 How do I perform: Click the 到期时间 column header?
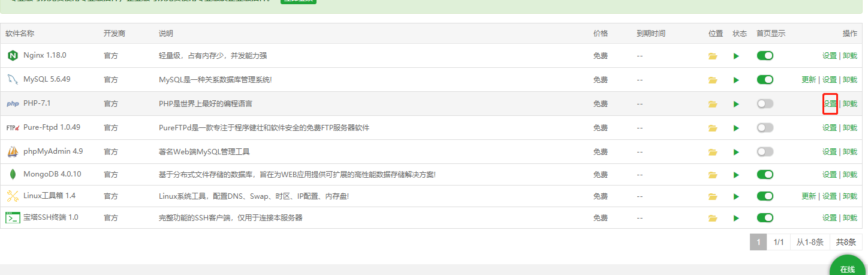click(651, 34)
